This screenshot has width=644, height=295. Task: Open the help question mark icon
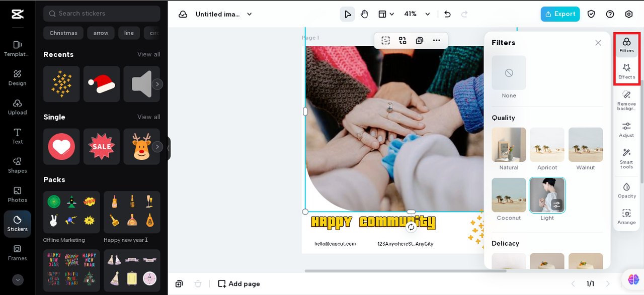point(610,14)
